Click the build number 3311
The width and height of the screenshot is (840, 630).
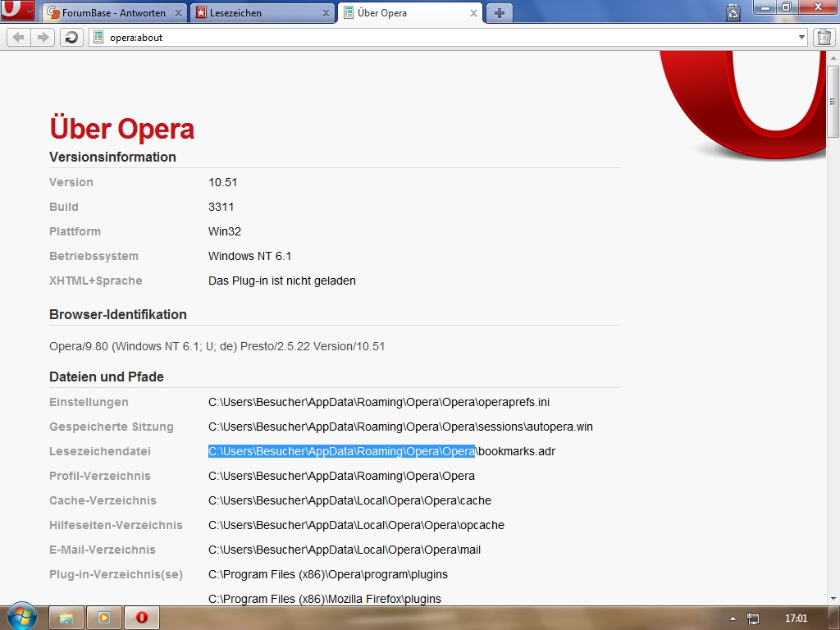click(221, 207)
